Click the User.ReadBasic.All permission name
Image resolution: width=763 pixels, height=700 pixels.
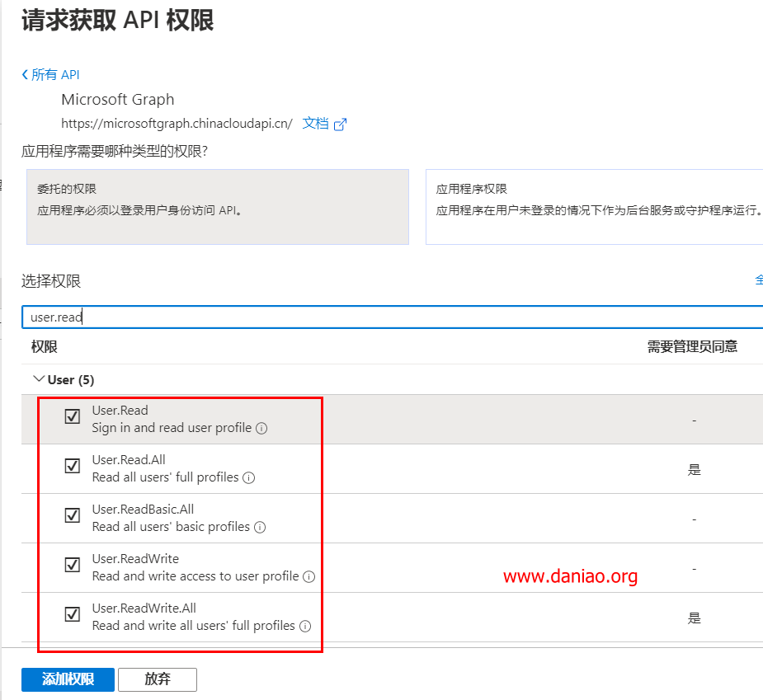pos(143,510)
